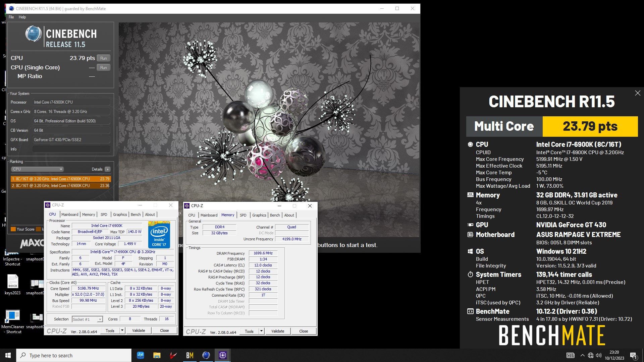Click the Info input field in Your System

[x=71, y=149]
